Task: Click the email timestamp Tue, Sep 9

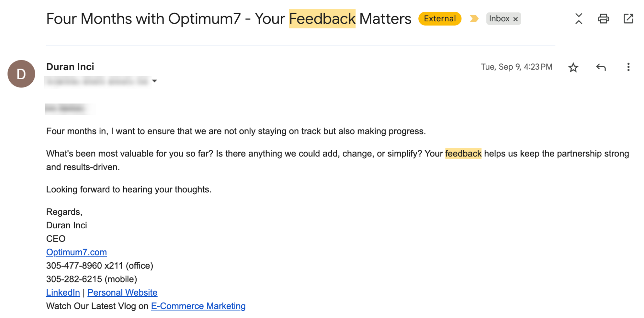Action: click(x=516, y=67)
